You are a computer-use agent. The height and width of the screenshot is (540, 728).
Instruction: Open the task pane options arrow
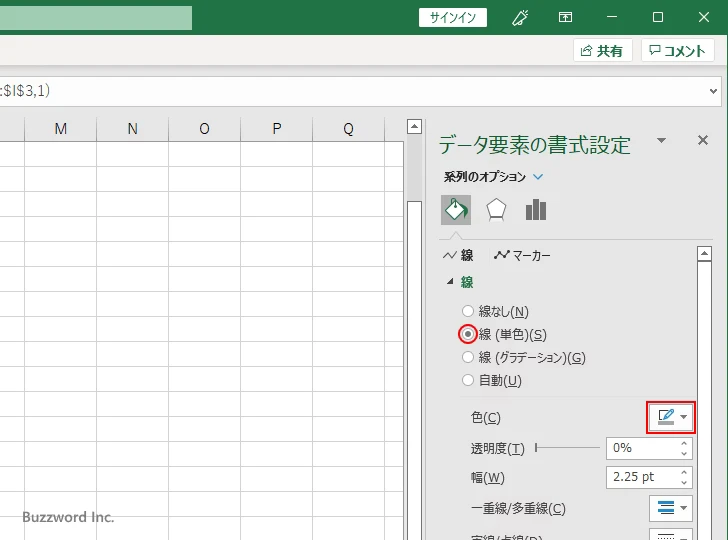pos(662,140)
